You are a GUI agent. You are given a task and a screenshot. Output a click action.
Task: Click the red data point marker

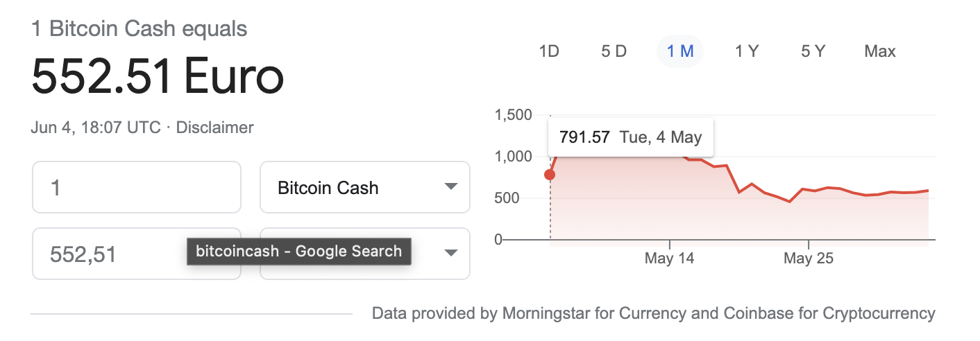pyautogui.click(x=550, y=175)
